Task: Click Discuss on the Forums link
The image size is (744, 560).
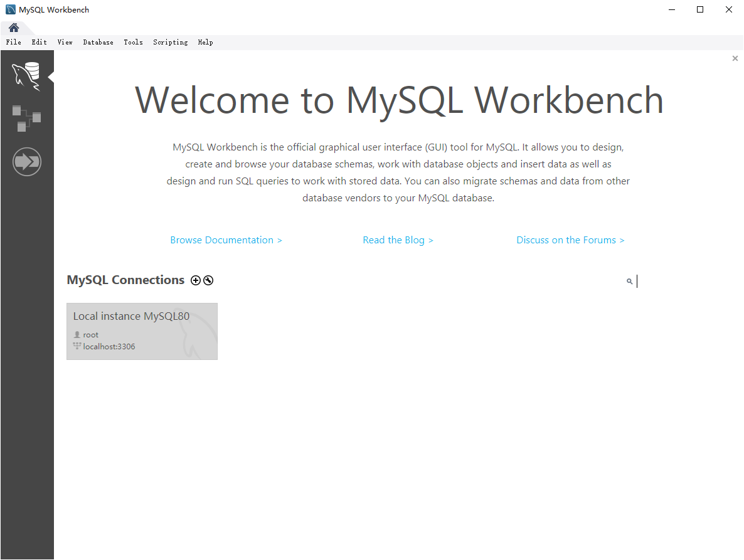Action: 570,240
